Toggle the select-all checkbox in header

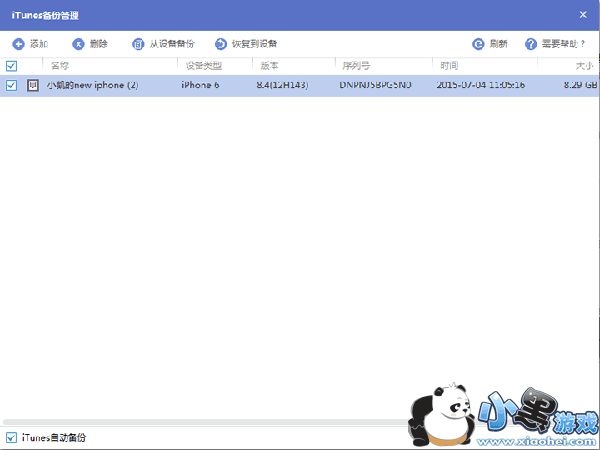tap(11, 66)
